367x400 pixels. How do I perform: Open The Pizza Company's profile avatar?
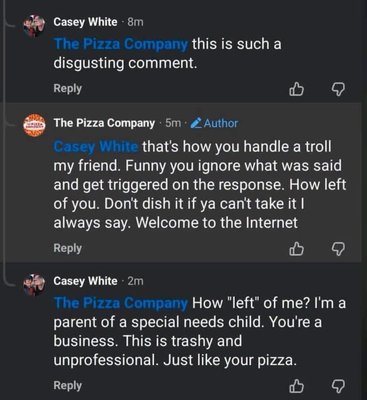coord(34,125)
